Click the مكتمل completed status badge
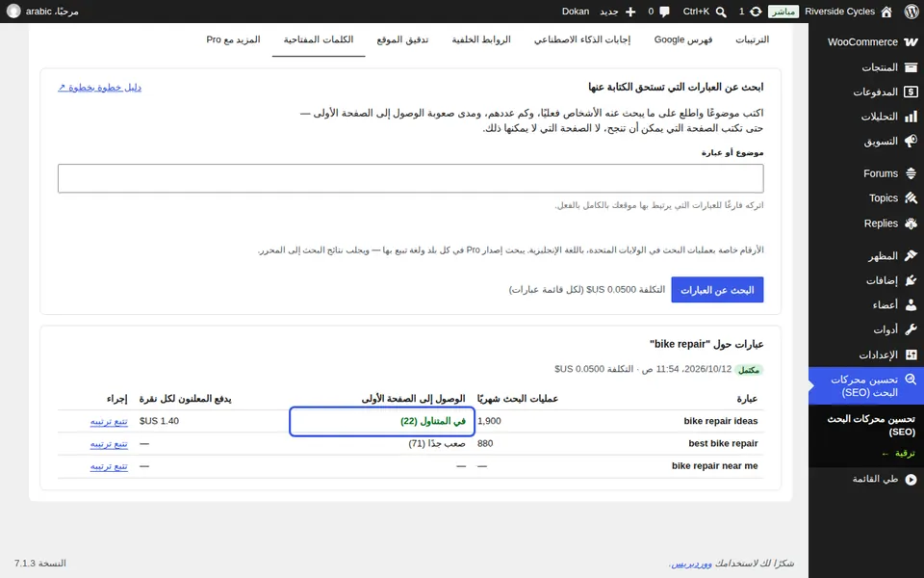924x578 pixels. click(x=749, y=370)
